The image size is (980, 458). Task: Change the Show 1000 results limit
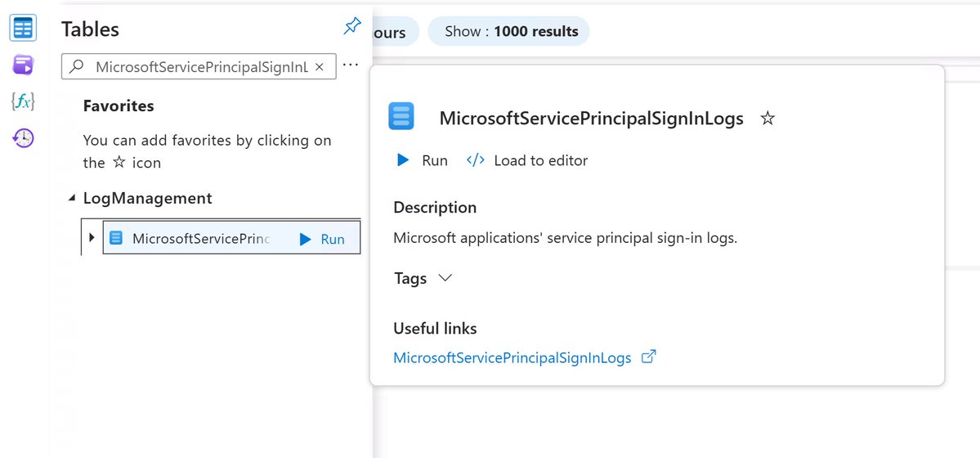(508, 31)
